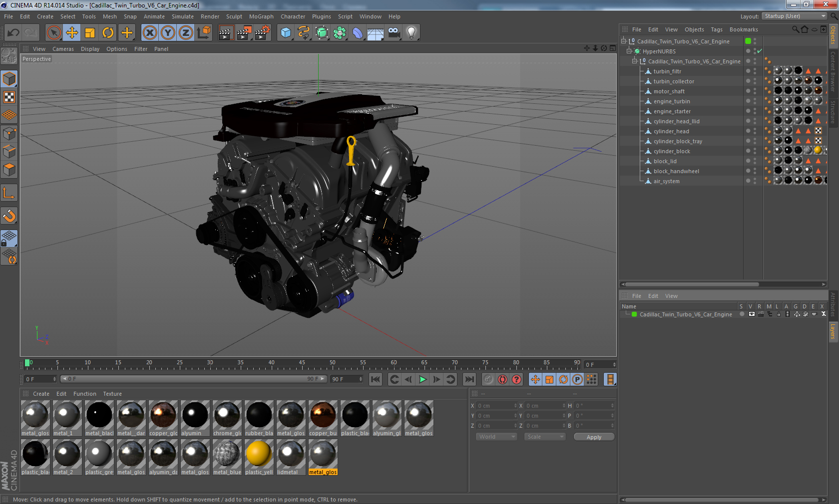839x504 pixels.
Task: Toggle the Y axis lock
Action: (168, 33)
